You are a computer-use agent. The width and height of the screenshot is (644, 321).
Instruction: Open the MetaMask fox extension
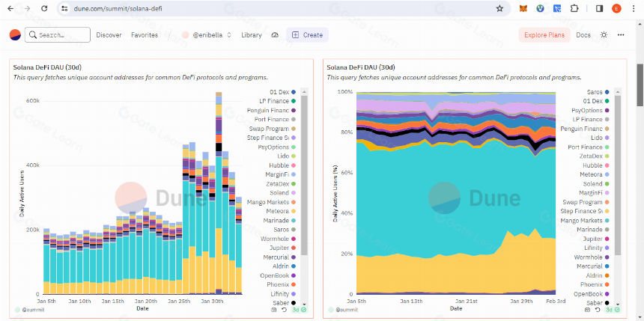tap(523, 8)
